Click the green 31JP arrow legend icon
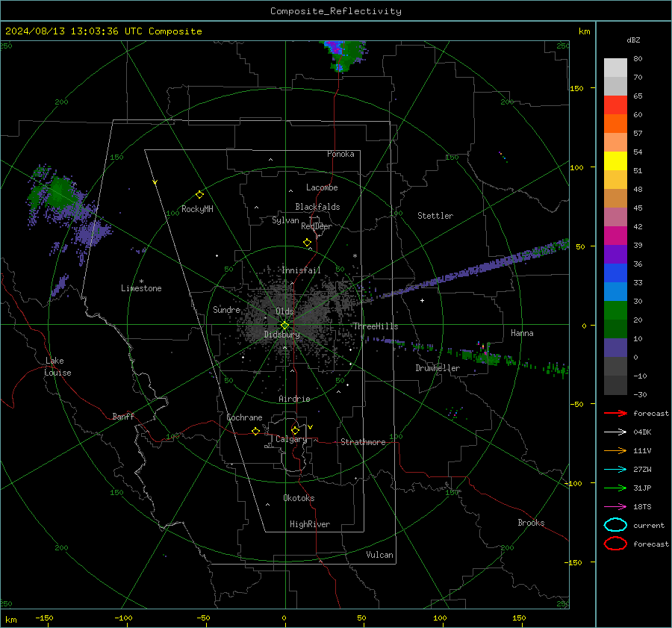The width and height of the screenshot is (672, 628). (615, 488)
